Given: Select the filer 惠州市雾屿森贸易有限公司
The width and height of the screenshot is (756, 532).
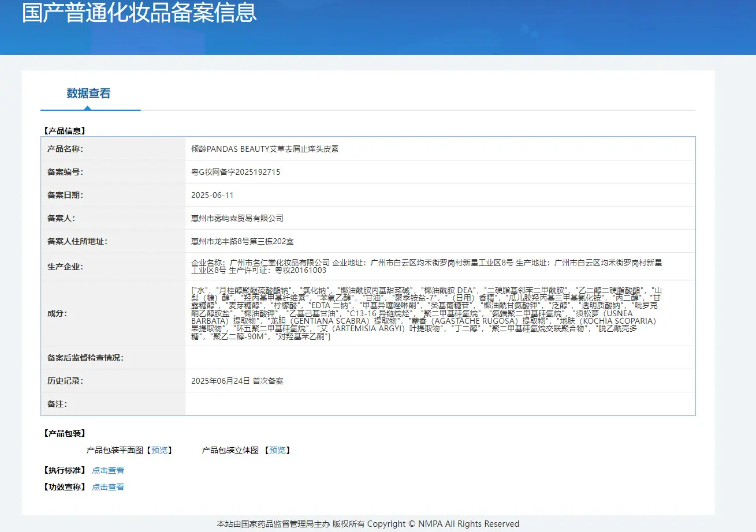Looking at the screenshot, I should 237,218.
